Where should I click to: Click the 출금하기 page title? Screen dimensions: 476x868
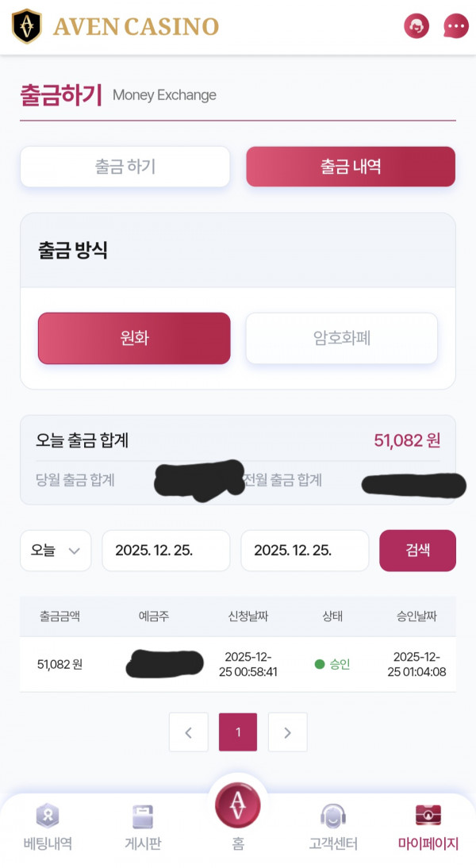tap(58, 94)
